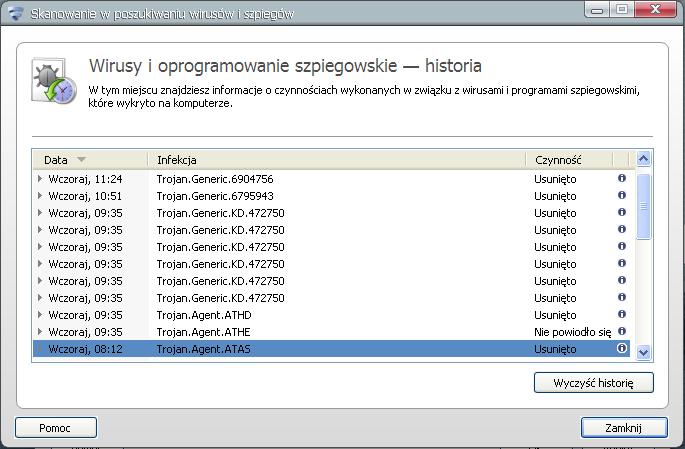Show details icon for Trojan.Agent.ATHD
The width and height of the screenshot is (685, 449).
pyautogui.click(x=622, y=314)
